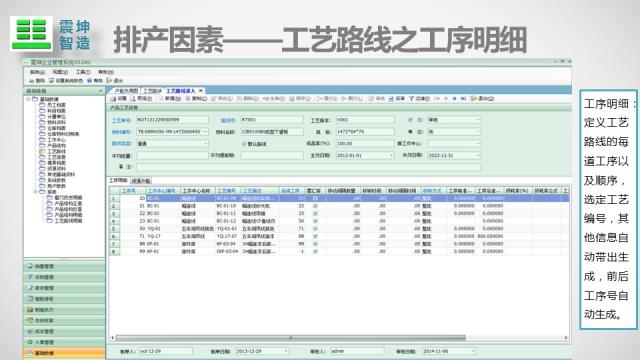Open the 人事管理 module in sidebar
This screenshot has height=360, width=640.
(64, 342)
